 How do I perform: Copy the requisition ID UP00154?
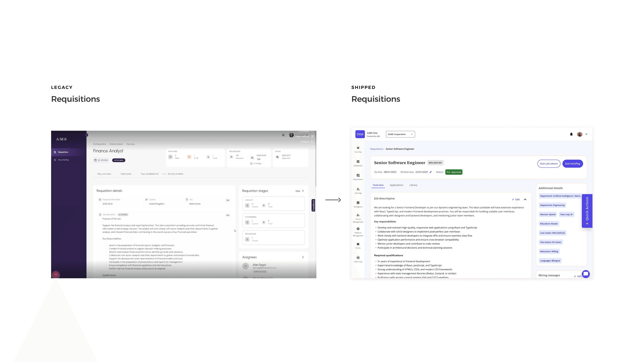click(101, 160)
